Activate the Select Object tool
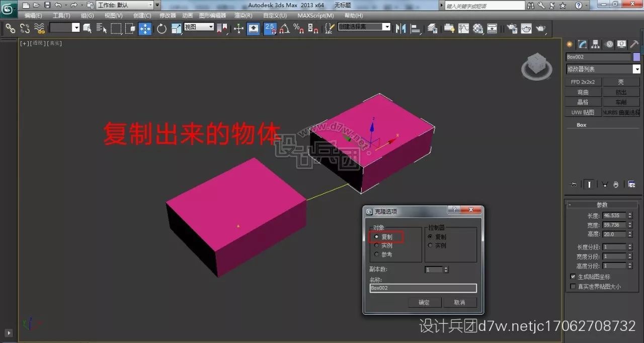The image size is (644, 343). [x=88, y=28]
